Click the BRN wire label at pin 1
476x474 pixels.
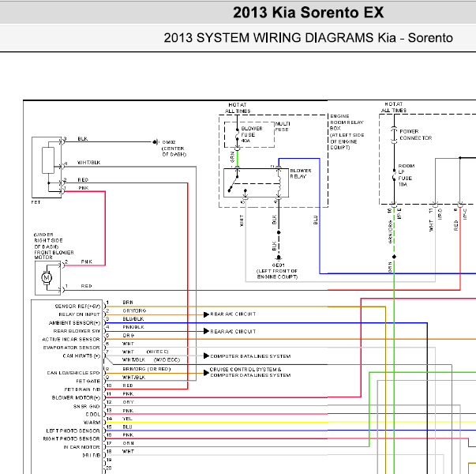(128, 303)
